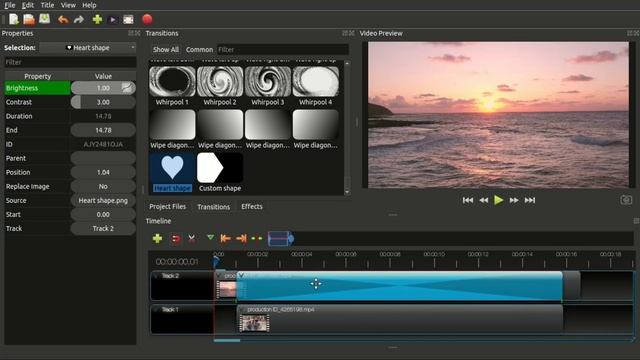Click the Start value 0.00
This screenshot has height=360, width=640.
coord(103,214)
